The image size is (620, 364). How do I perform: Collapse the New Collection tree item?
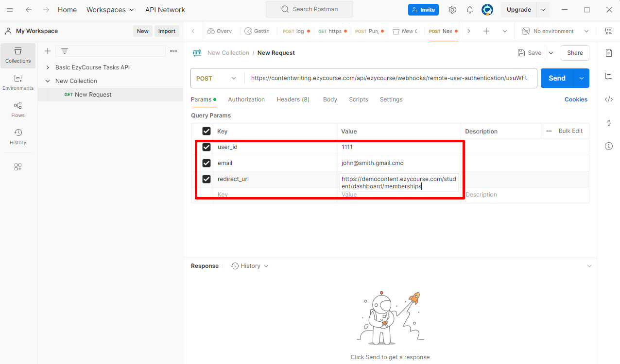pos(48,81)
